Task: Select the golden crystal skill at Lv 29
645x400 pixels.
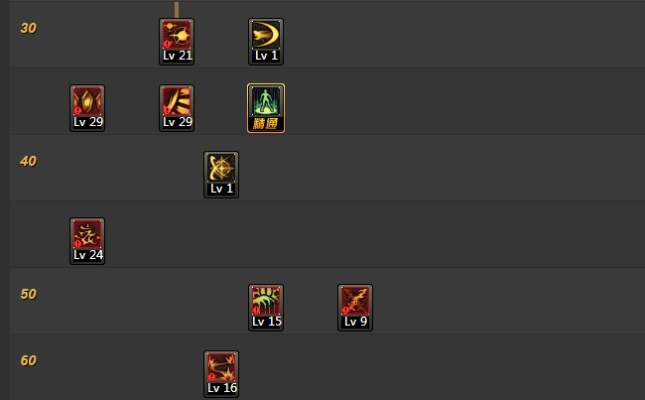Action: coord(87,108)
